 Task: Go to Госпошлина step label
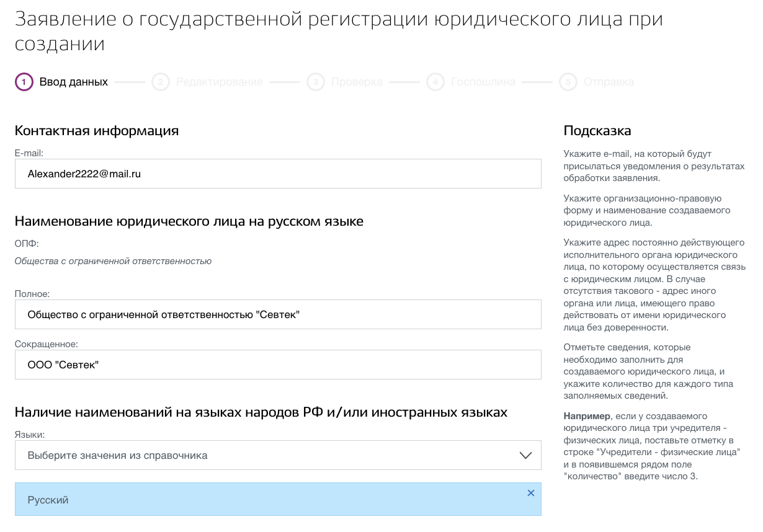[483, 82]
